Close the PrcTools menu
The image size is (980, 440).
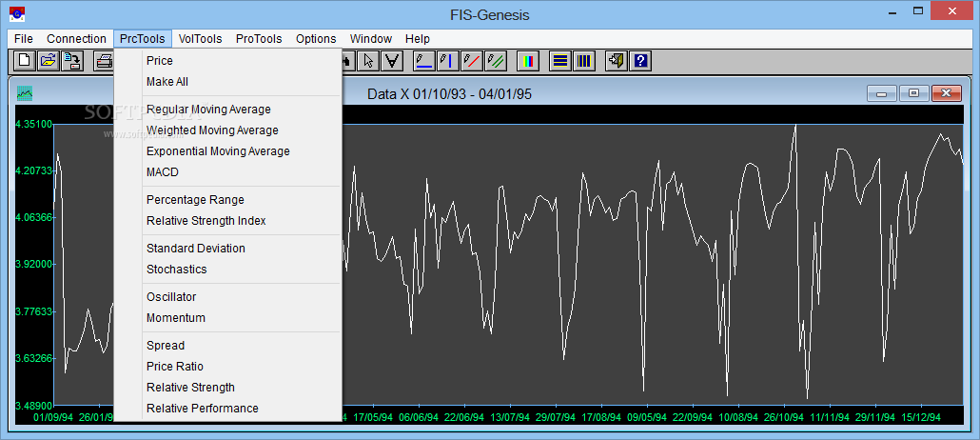click(143, 39)
